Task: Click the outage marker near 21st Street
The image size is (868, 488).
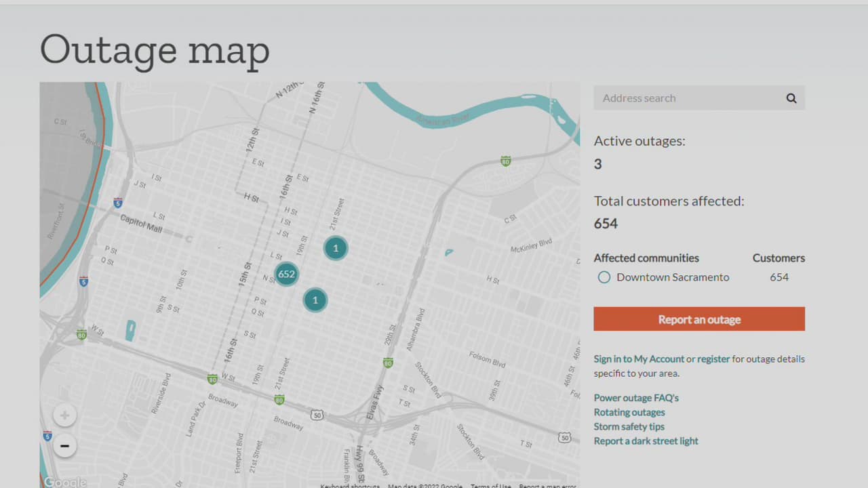Action: coord(335,248)
